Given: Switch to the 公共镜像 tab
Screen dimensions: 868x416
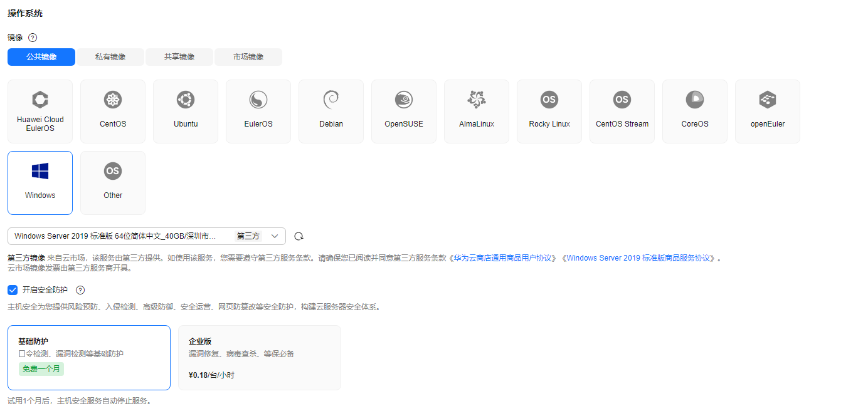Looking at the screenshot, I should pyautogui.click(x=41, y=57).
